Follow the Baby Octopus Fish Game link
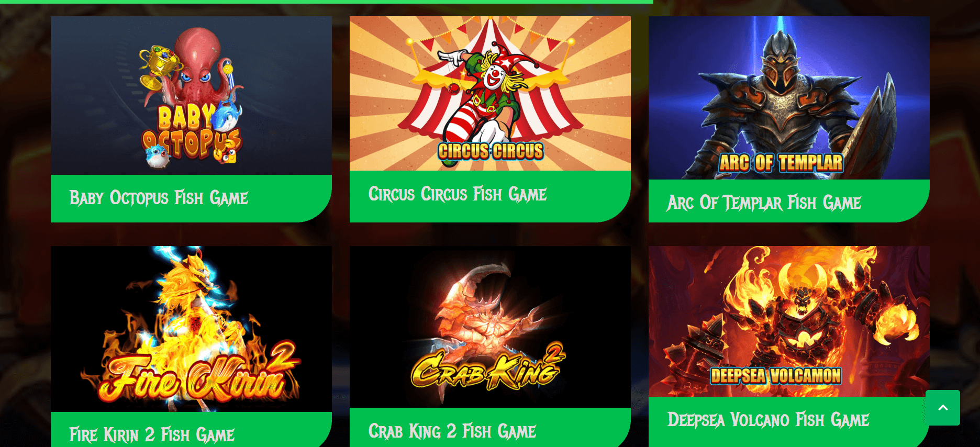Viewport: 980px width, 447px height. pos(159,198)
